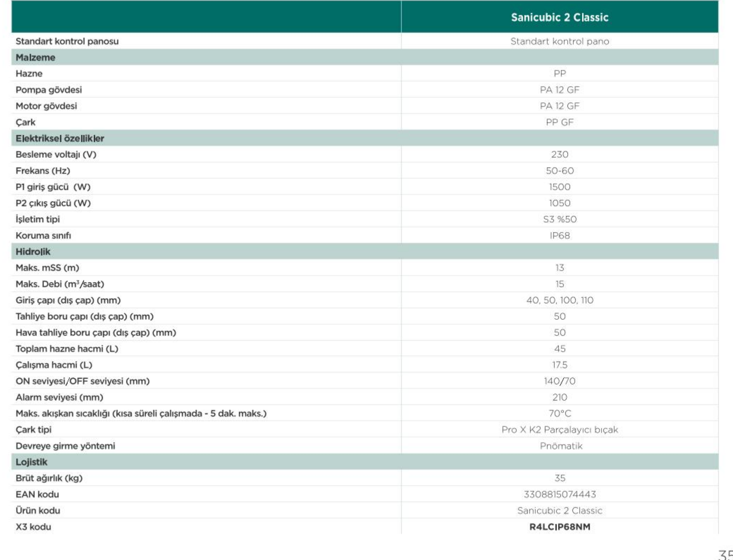733x560 pixels.
Task: Click the Brüt ağırlık value 35
Action: (560, 478)
